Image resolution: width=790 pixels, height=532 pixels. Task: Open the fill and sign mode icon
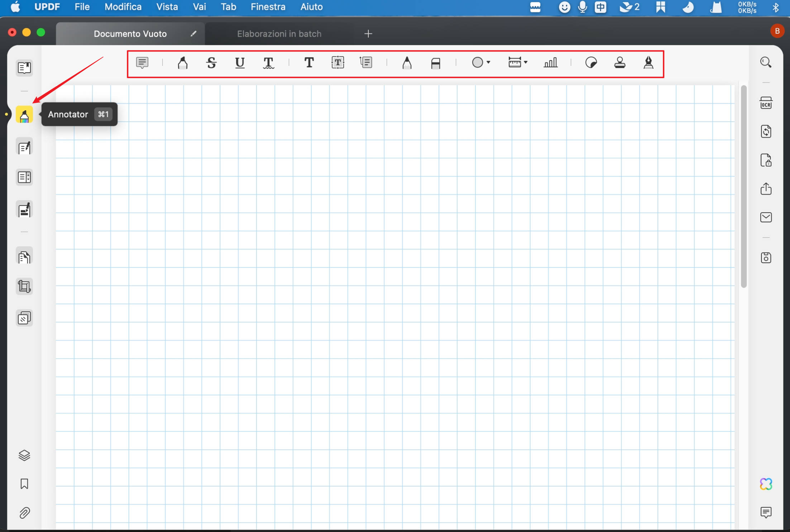[24, 209]
